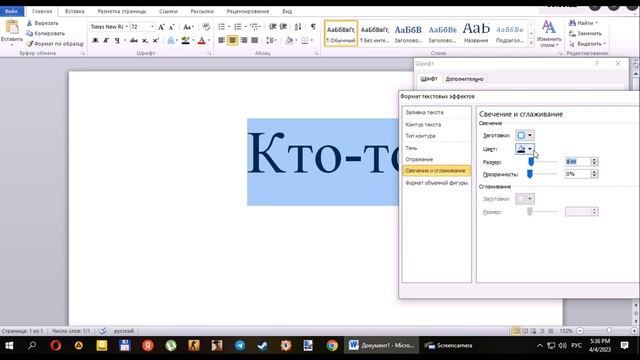The image size is (640, 360).
Task: Switch to the Ссылки ribbon tab
Action: click(x=168, y=11)
